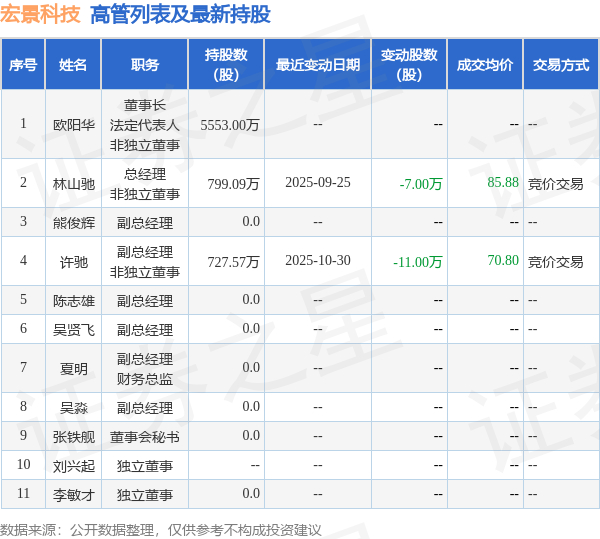Select the 最近变动日期 column header
600x539 pixels.
318,65
